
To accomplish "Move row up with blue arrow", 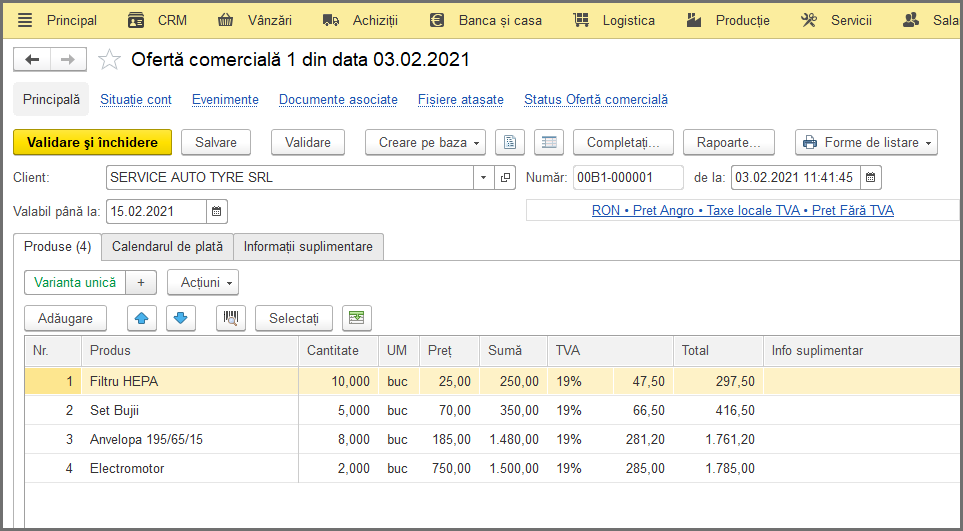I will pyautogui.click(x=142, y=318).
